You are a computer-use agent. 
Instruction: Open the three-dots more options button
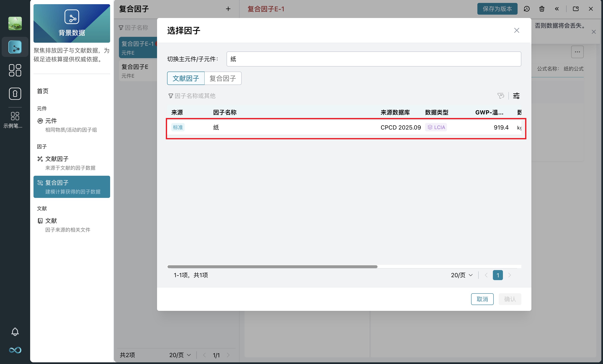click(x=577, y=52)
